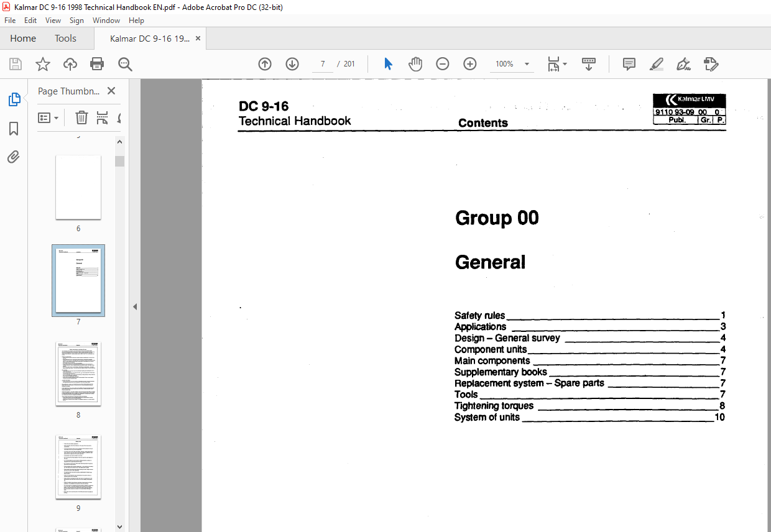
Task: Select the Kalmar DC 9-16 document tab
Action: click(x=150, y=39)
